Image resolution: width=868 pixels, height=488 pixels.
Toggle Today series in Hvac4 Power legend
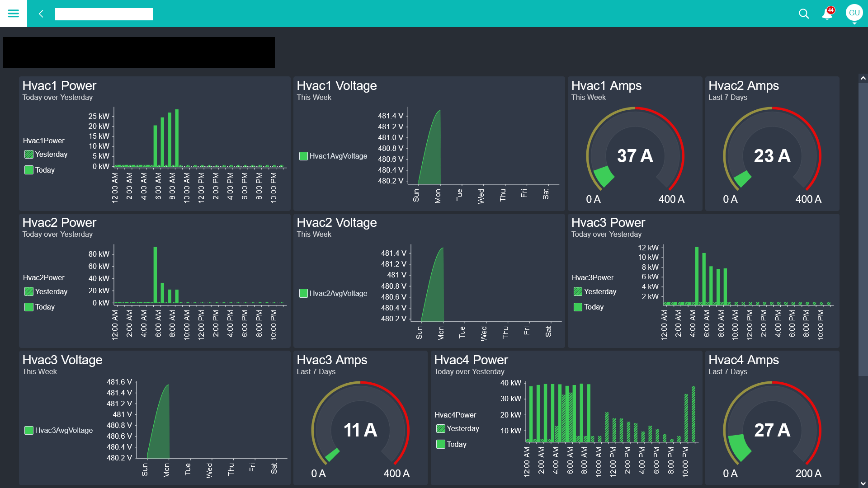[451, 445]
